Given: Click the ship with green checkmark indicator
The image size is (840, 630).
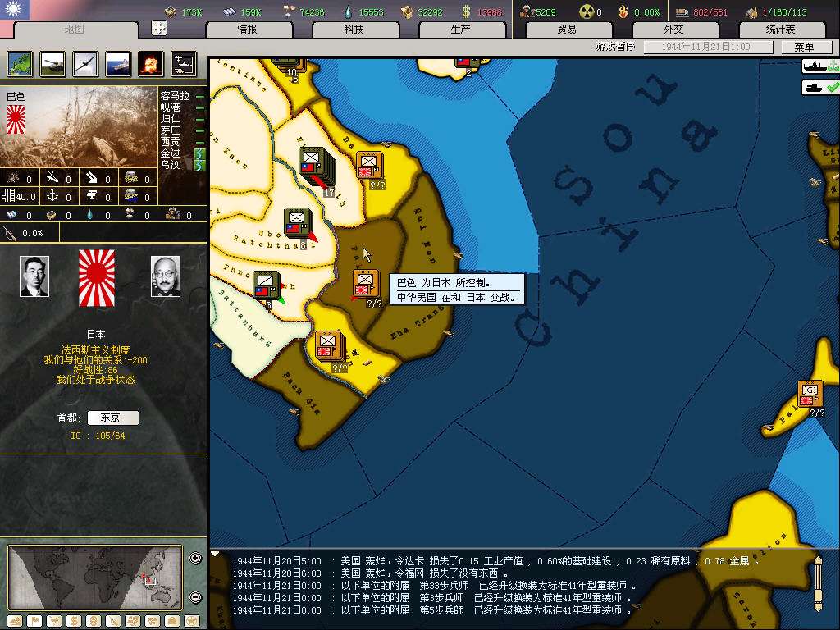Looking at the screenshot, I should (x=820, y=87).
